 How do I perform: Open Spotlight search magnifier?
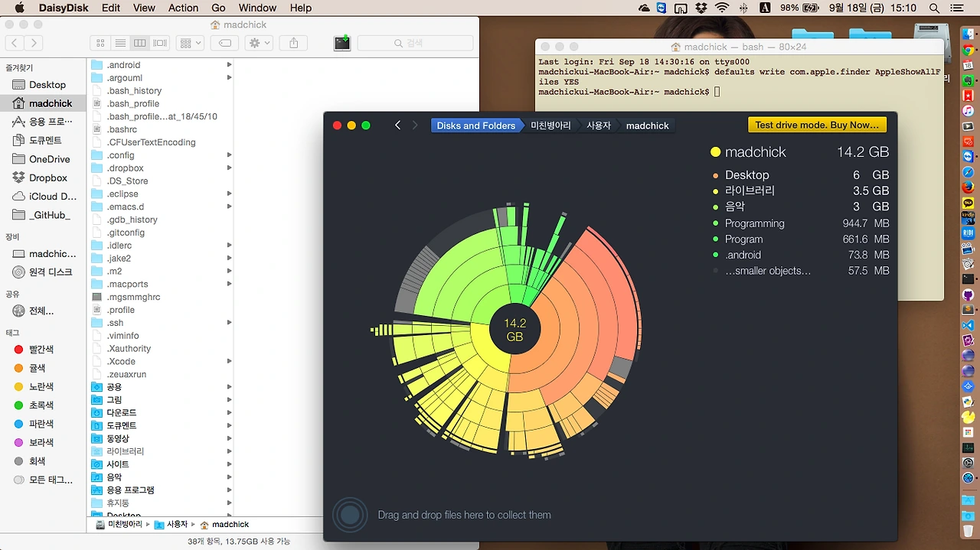tap(934, 8)
